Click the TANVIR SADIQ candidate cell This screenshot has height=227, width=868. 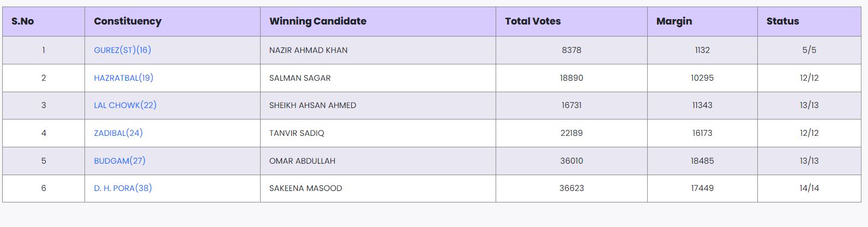click(297, 133)
